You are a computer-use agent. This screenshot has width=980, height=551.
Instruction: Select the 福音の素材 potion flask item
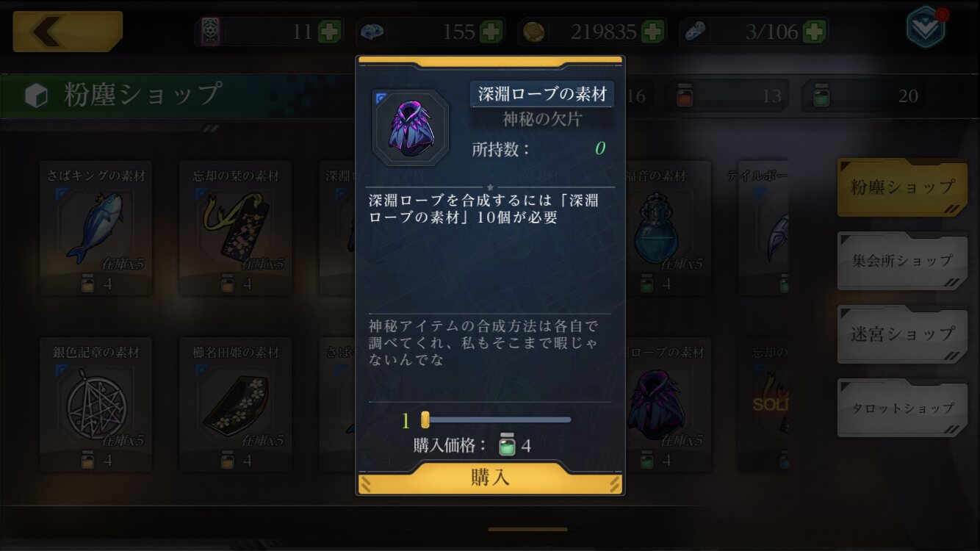[656, 228]
